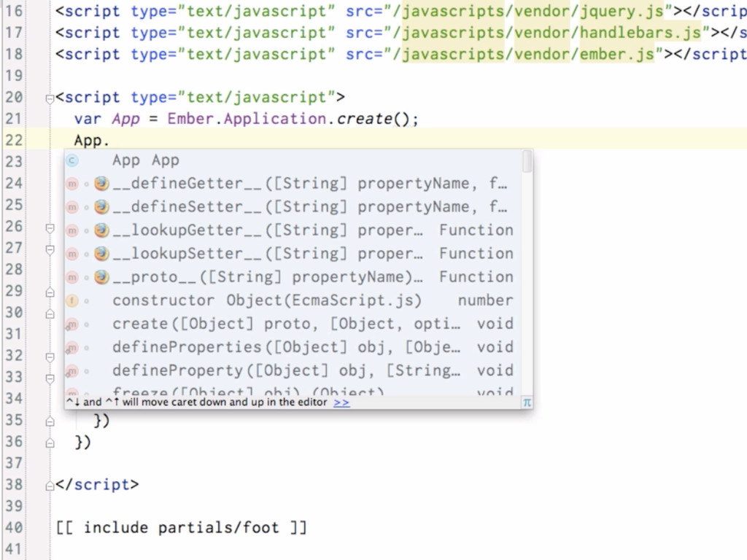Click static method icon on defineProperty row

(72, 371)
